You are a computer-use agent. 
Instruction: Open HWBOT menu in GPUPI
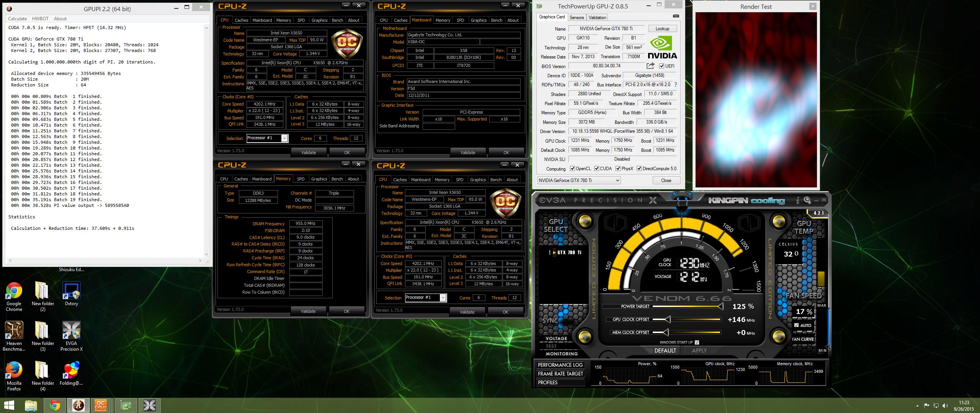click(x=40, y=18)
